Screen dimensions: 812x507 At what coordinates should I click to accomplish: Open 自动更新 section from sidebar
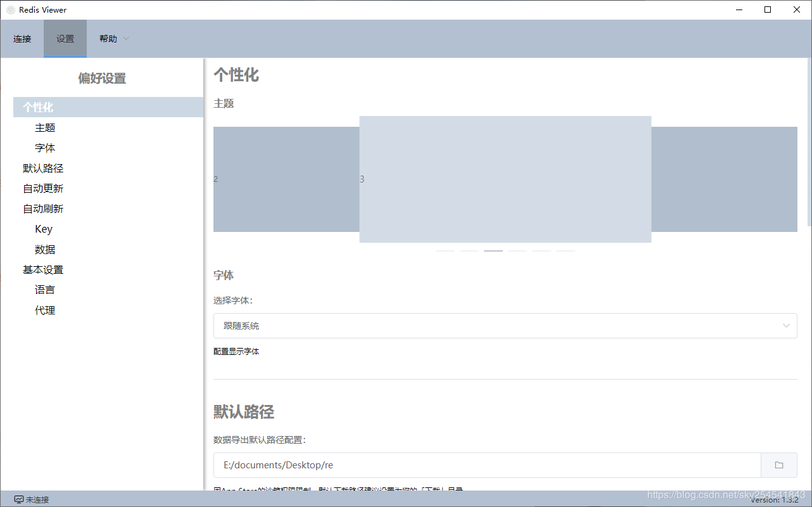[x=43, y=188]
